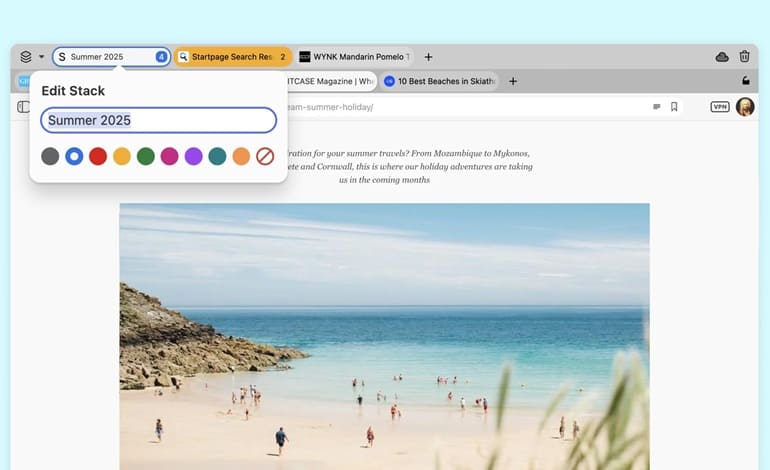Screen dimensions: 770x470
Task: Select the SUITCASE Magazine tab
Action: (331, 81)
